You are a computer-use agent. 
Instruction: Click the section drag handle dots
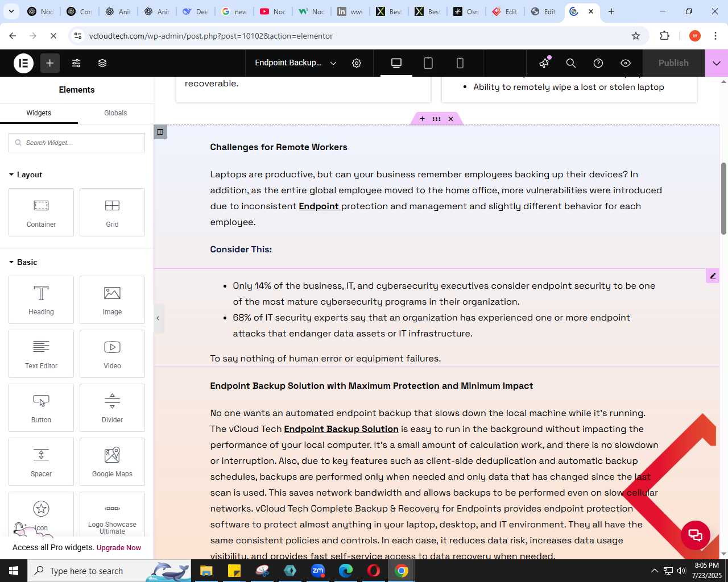[436, 119]
